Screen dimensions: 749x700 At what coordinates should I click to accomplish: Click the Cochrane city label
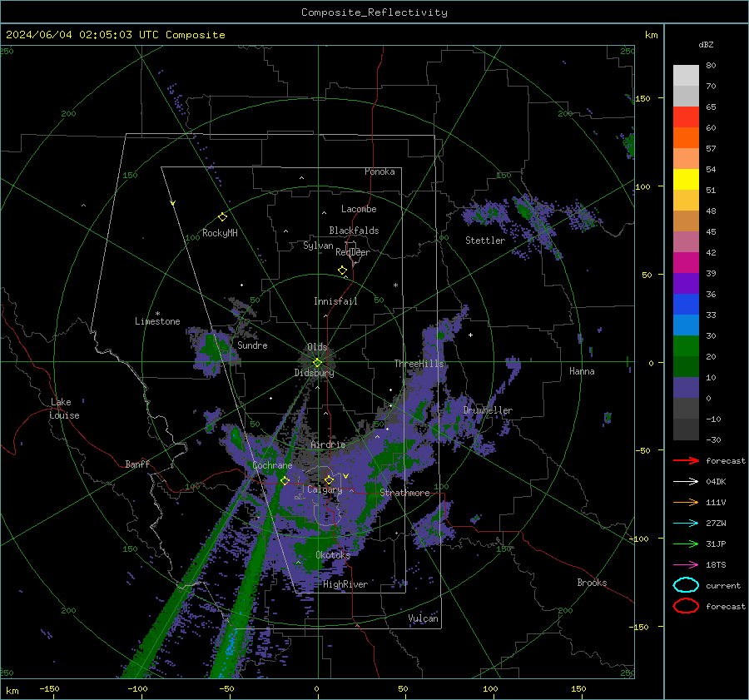point(272,465)
